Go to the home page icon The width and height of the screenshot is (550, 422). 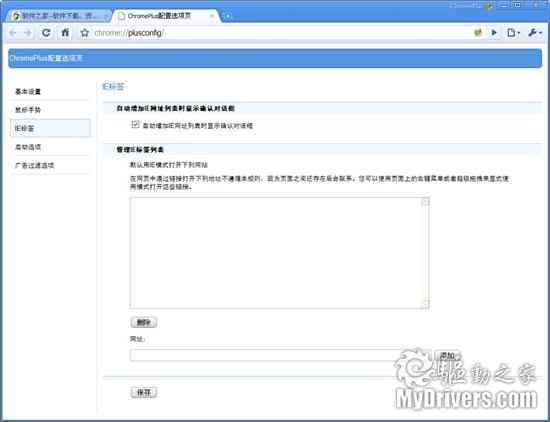click(x=65, y=33)
